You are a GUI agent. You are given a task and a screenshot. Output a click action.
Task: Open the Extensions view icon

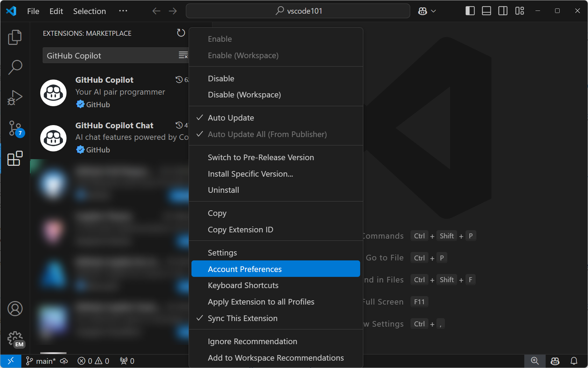[x=15, y=158]
